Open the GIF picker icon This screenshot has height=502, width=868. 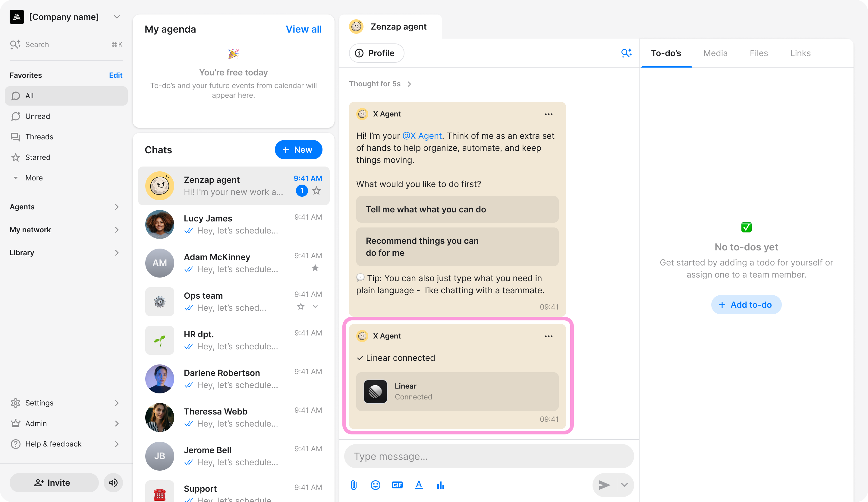tap(397, 485)
